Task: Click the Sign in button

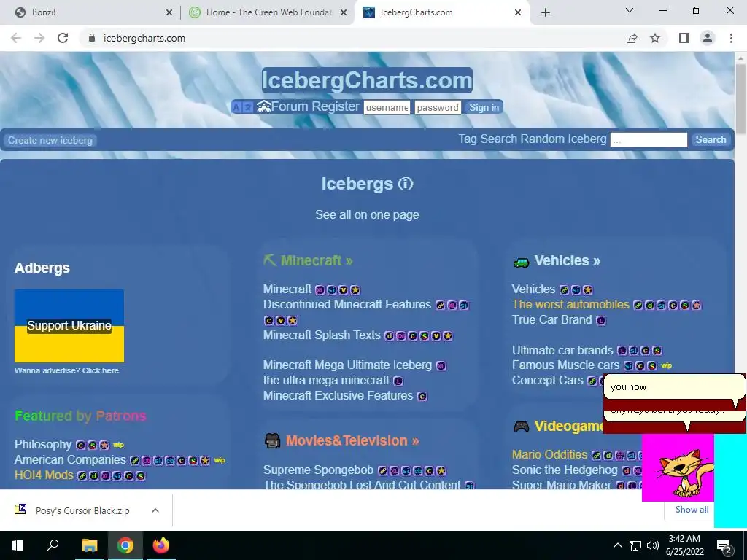Action: tap(484, 107)
